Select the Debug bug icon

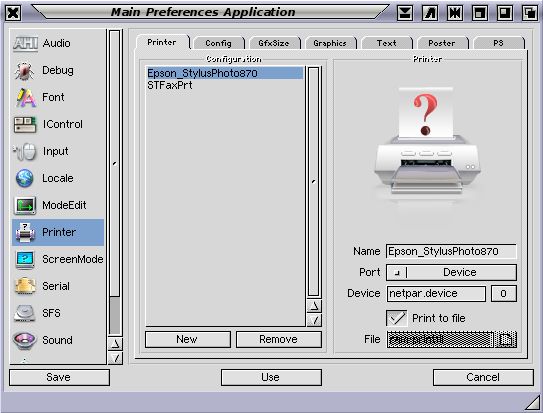25,71
